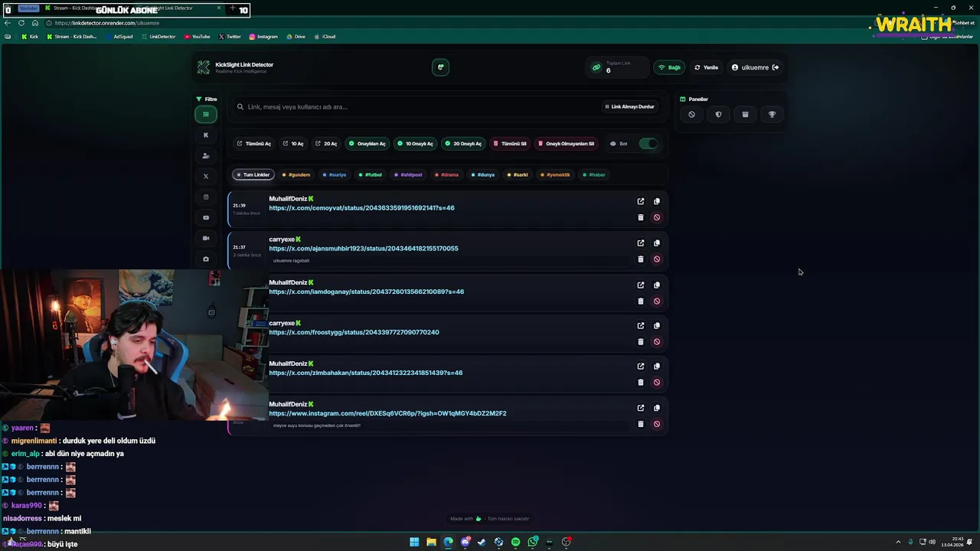The width and height of the screenshot is (980, 551).
Task: Open the Windows Start menu
Action: [414, 542]
